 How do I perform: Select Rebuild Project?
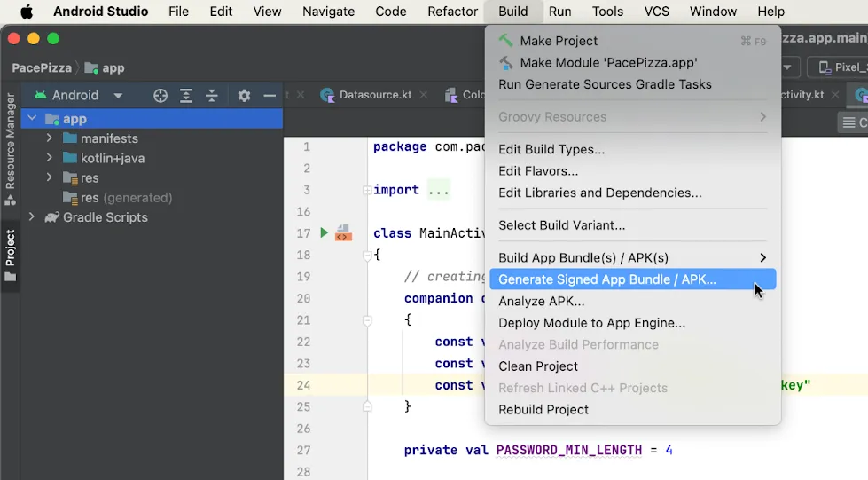coord(633,410)
